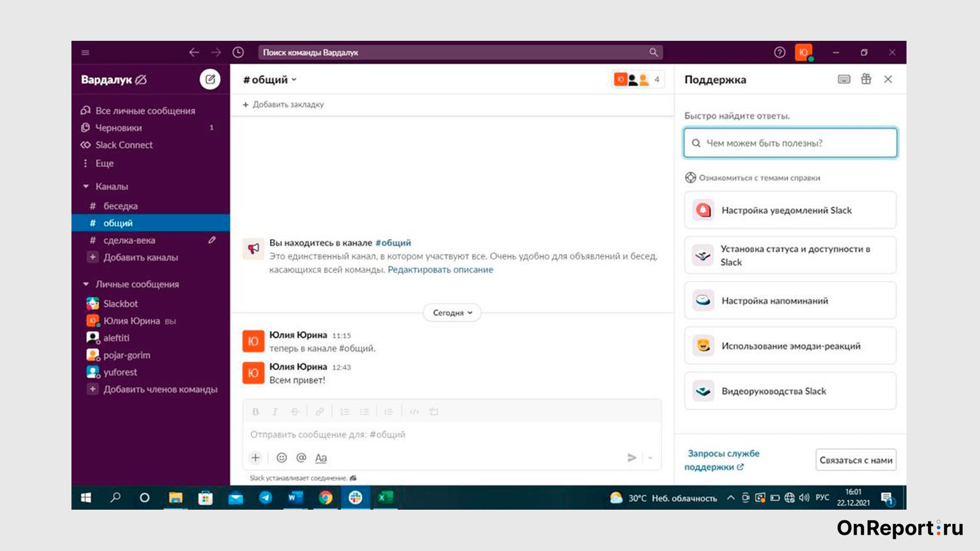Click the bold formatting icon
Screen dimensions: 980x551
(x=255, y=411)
